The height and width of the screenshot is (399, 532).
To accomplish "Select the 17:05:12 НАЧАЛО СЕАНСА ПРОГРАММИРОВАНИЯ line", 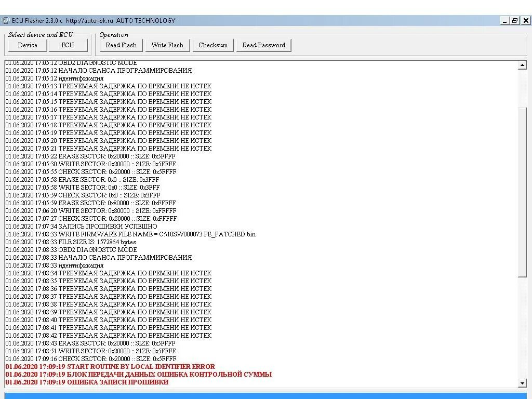I will pyautogui.click(x=99, y=71).
